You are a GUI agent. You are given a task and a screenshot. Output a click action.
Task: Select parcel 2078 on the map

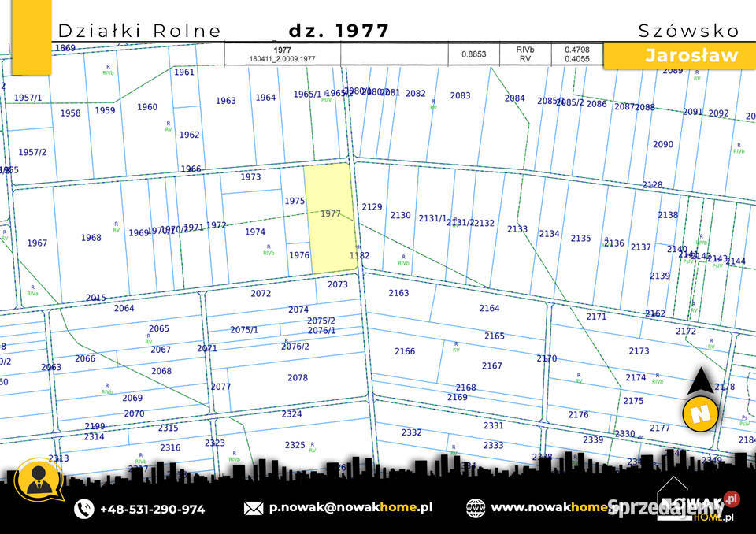(x=297, y=378)
